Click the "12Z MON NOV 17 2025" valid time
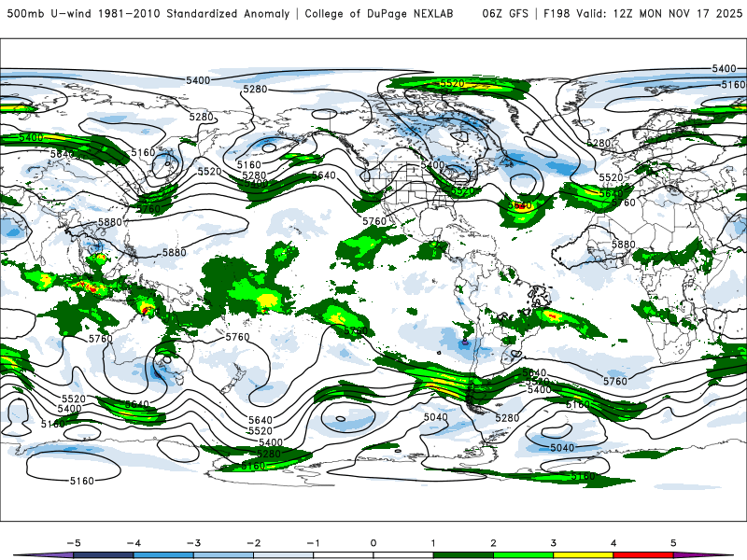This screenshot has width=747, height=560. [678, 13]
